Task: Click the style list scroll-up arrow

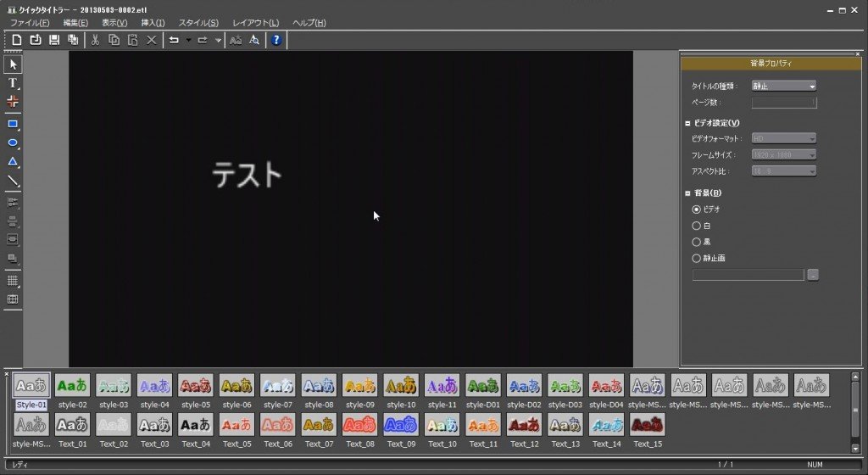Action: [855, 377]
